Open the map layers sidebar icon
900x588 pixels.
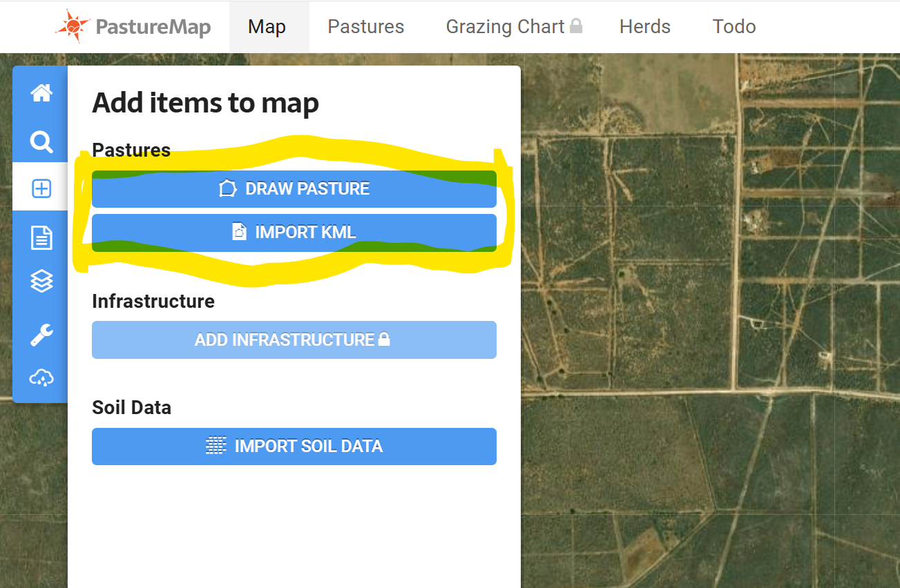41,282
